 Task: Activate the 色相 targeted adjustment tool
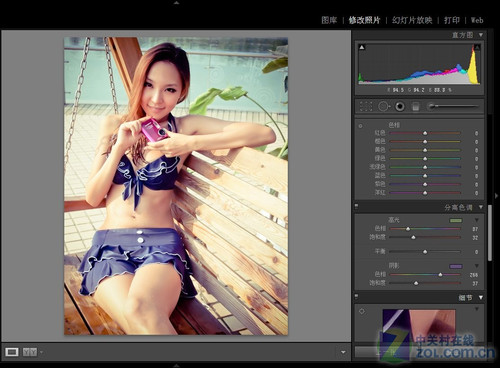pyautogui.click(x=360, y=126)
